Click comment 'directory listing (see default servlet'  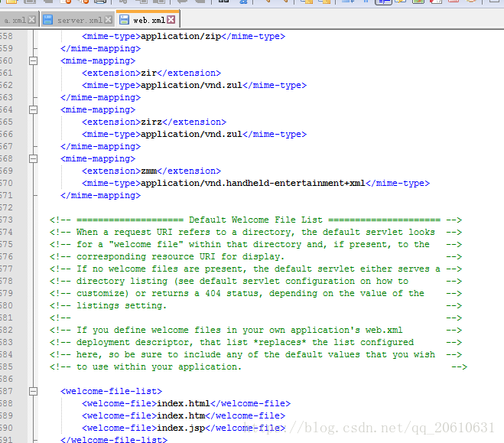(255, 281)
